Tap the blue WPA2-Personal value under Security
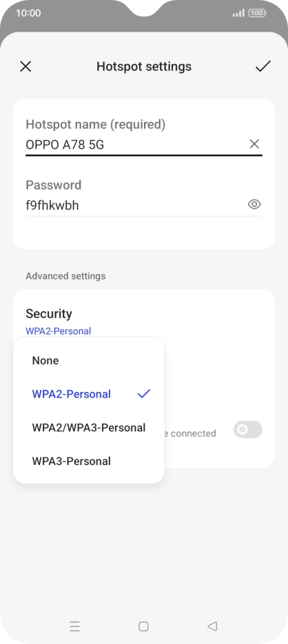The width and height of the screenshot is (288, 644). (59, 331)
